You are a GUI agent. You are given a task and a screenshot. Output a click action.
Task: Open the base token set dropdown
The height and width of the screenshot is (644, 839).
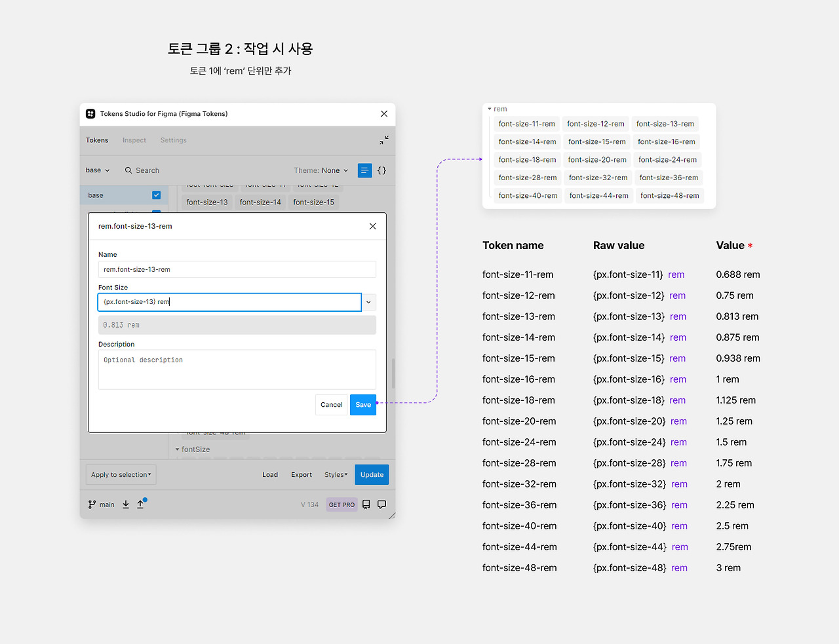tap(98, 170)
